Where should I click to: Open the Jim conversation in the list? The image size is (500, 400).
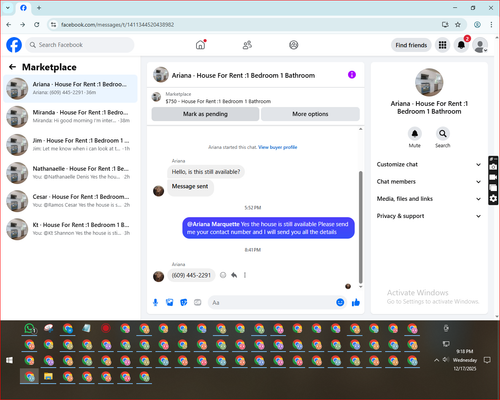(70, 144)
